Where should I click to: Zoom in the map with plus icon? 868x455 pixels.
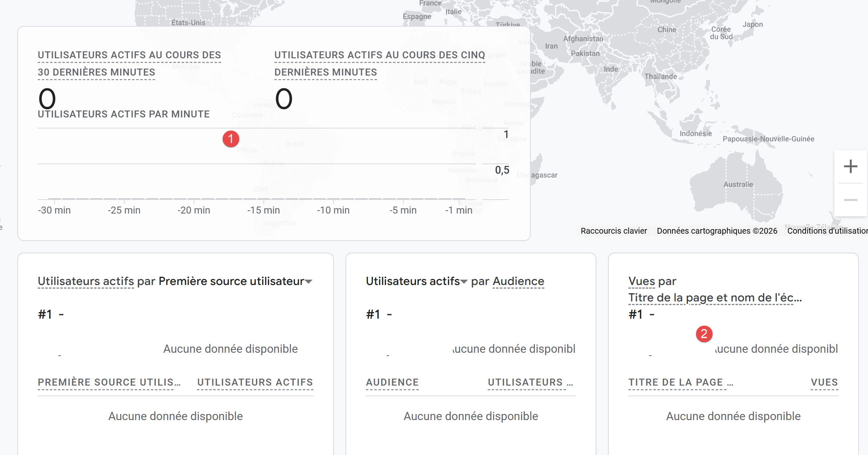[x=850, y=166]
